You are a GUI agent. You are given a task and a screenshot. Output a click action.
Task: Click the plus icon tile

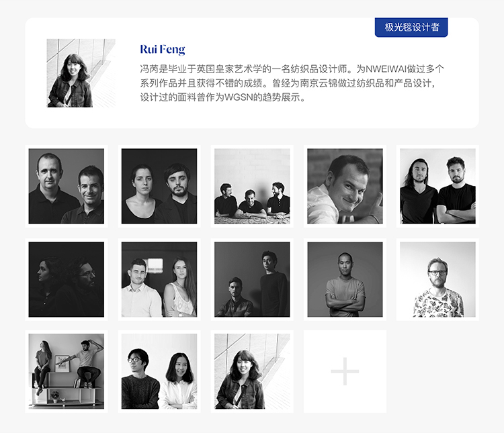[x=345, y=371]
